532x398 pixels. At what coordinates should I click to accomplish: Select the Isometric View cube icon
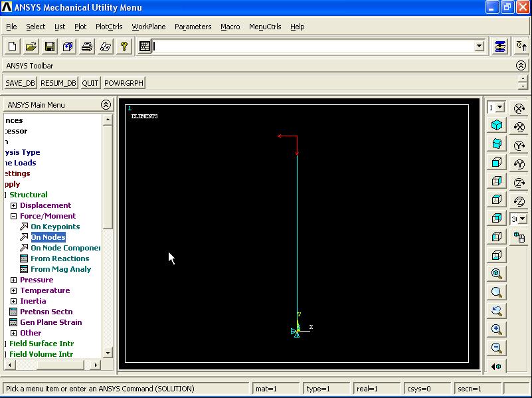click(497, 125)
